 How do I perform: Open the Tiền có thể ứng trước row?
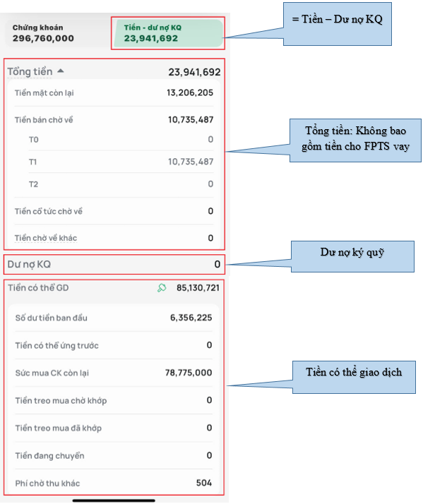pos(114,346)
